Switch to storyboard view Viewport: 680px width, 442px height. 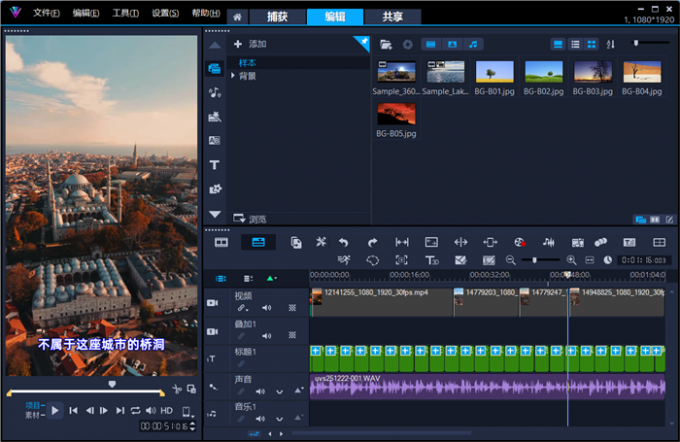click(221, 242)
